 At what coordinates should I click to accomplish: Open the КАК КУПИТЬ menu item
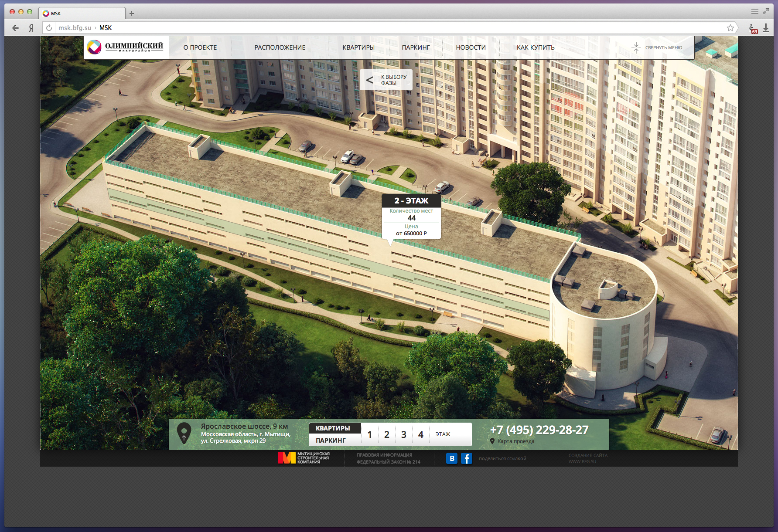pyautogui.click(x=536, y=47)
